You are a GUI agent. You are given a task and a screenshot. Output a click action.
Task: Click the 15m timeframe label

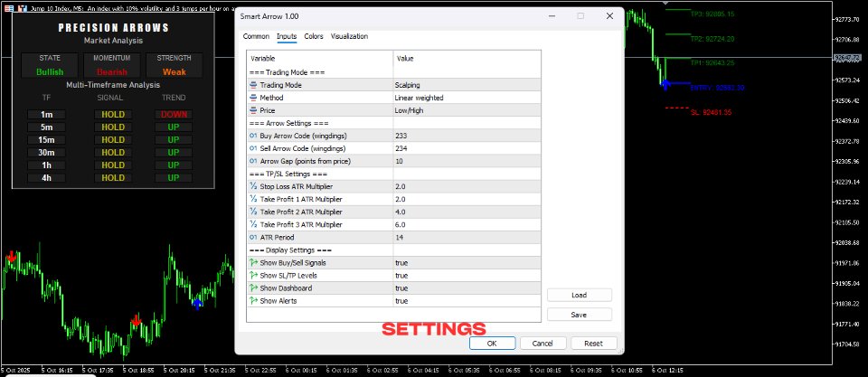click(46, 140)
